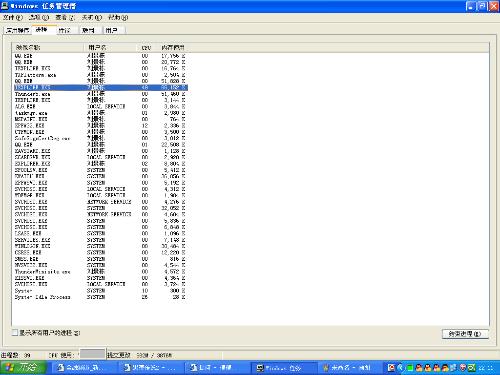Select the Thunder5.exe process row
This screenshot has height=375, width=500.
coord(101,94)
